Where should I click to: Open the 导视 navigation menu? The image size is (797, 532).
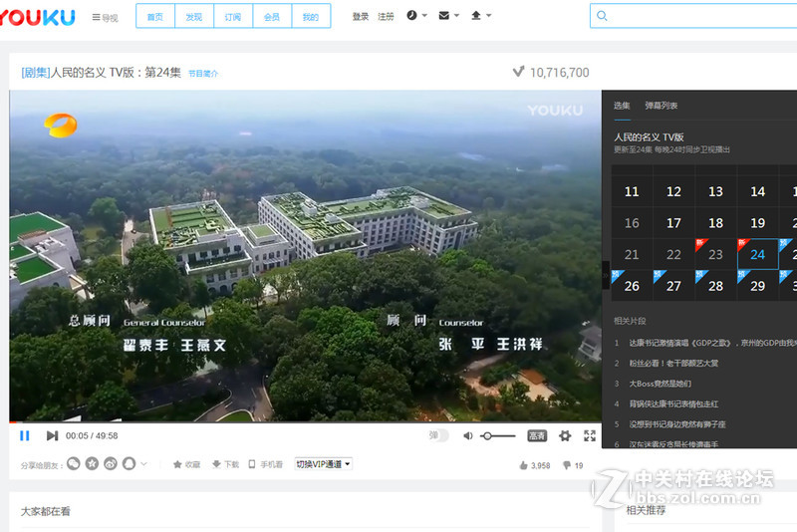106,17
